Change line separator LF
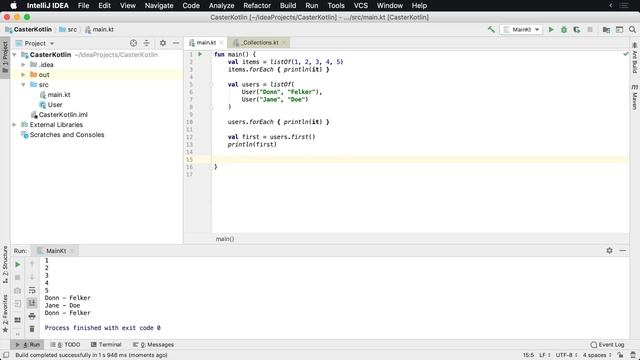640x360 pixels. (544, 355)
